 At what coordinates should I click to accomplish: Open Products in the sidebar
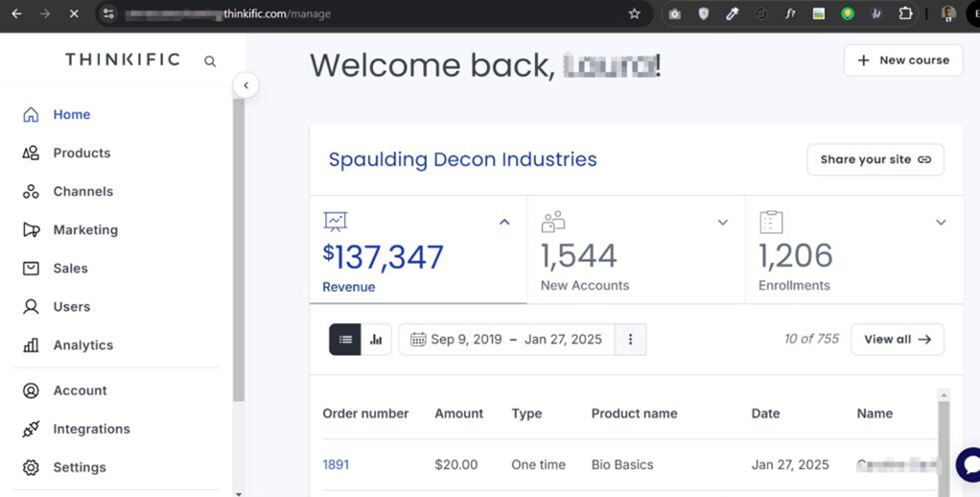tap(82, 153)
